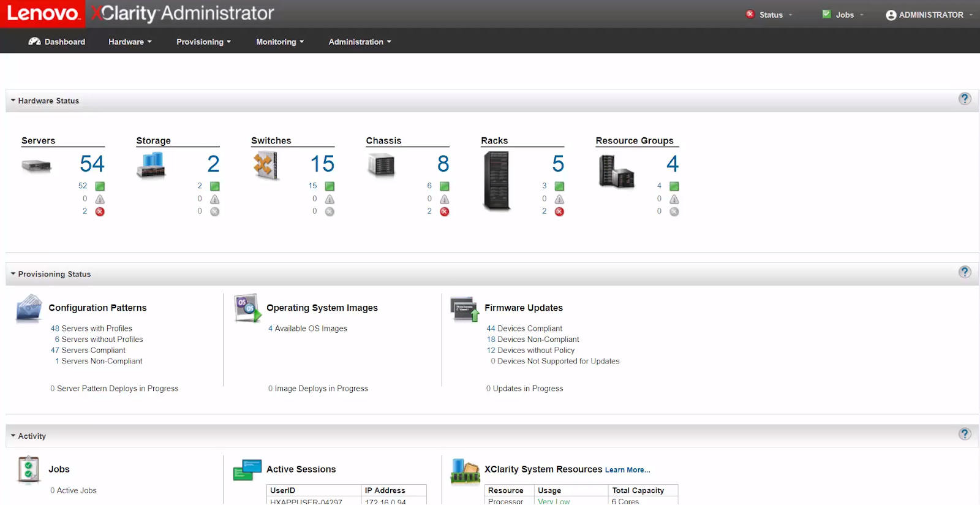Screen dimensions: 980x505
Task: Click the Storage device icon
Action: [151, 165]
